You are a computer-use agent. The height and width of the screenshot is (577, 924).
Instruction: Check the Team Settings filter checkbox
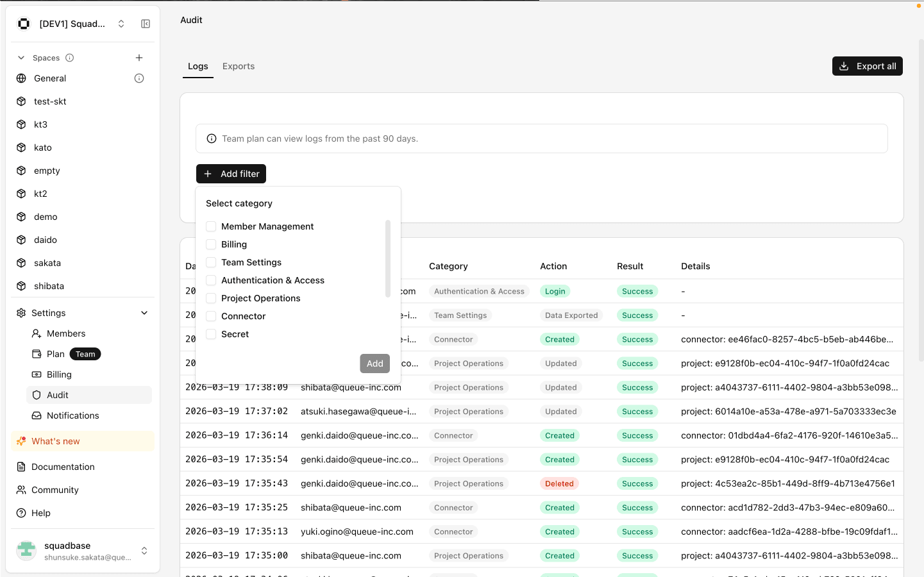[212, 262]
